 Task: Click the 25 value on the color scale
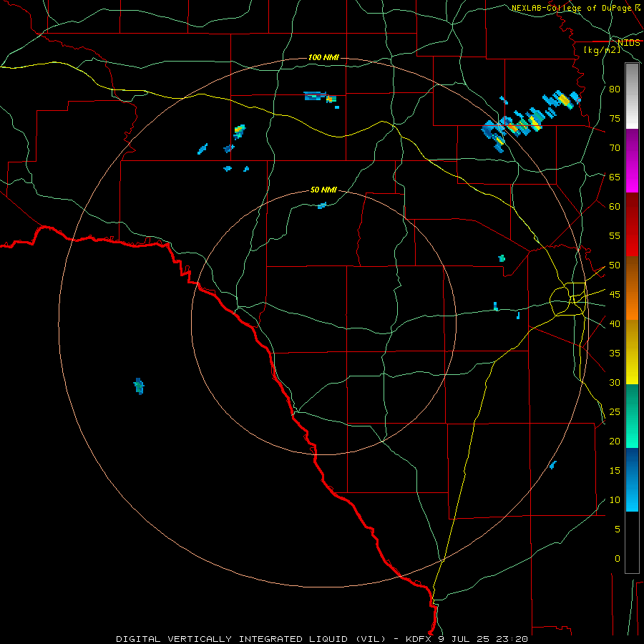tap(615, 412)
